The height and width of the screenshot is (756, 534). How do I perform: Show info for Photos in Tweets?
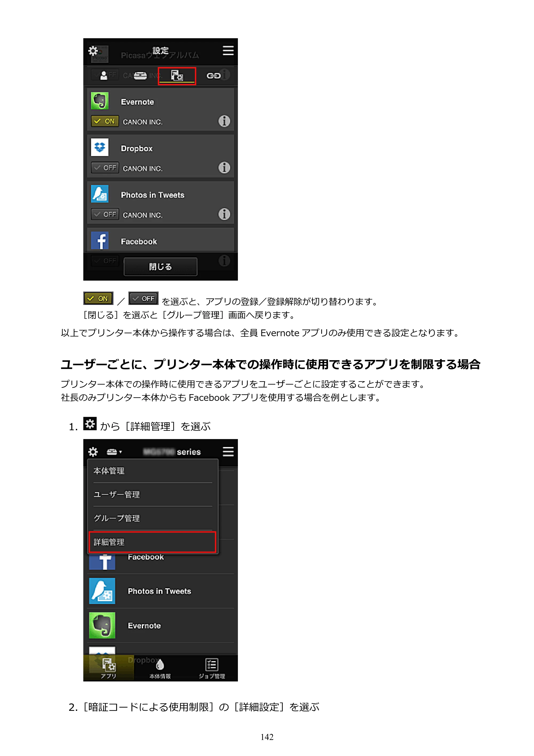224,214
